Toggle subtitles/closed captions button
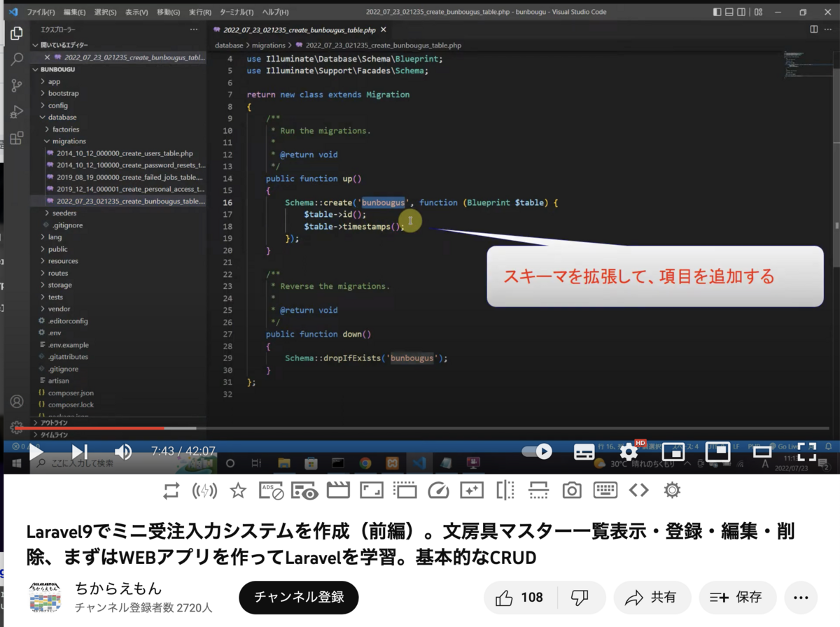This screenshot has height=627, width=840. click(584, 452)
